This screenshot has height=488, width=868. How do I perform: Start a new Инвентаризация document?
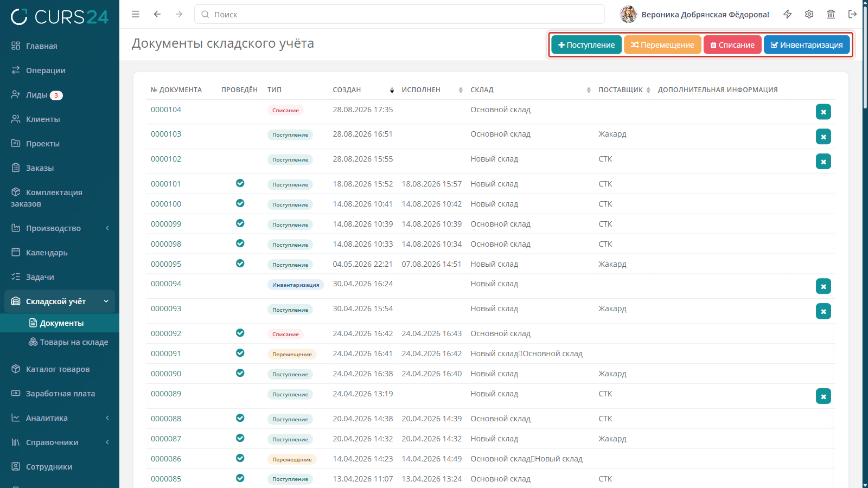point(807,45)
